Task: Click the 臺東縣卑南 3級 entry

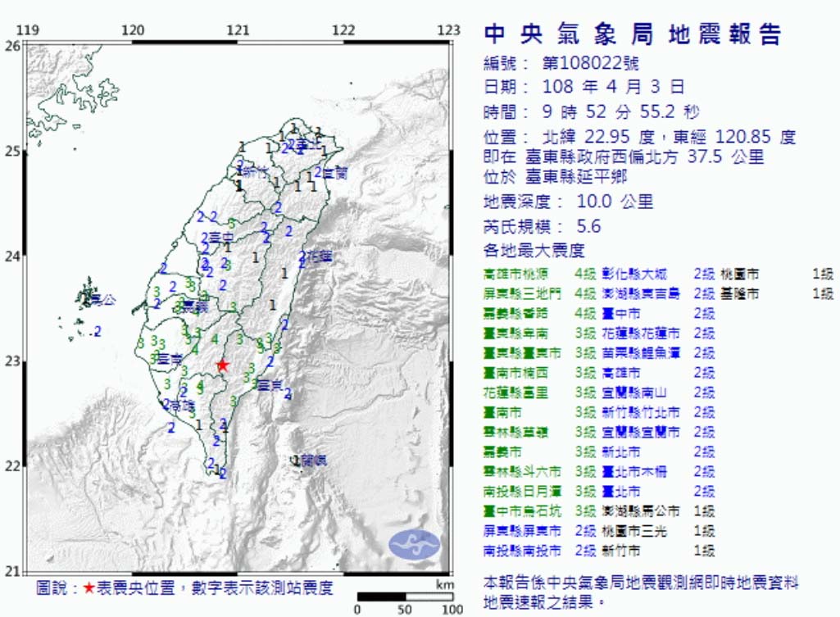Action: [539, 333]
